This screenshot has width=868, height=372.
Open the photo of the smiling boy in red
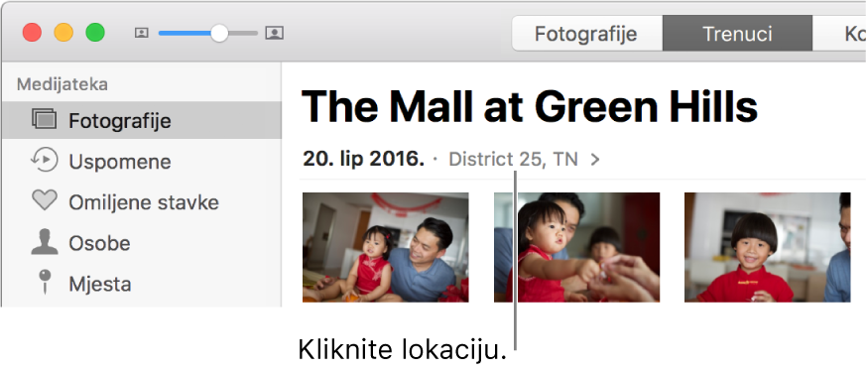(767, 247)
